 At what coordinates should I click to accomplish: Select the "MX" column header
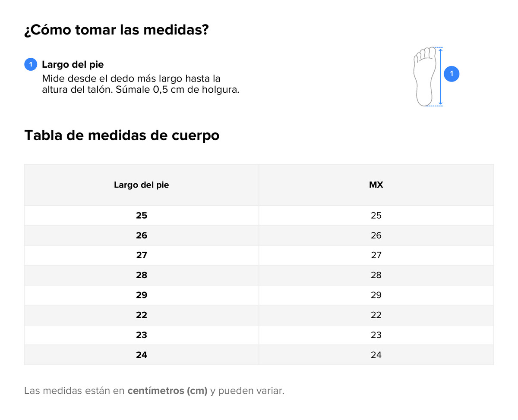(x=376, y=185)
